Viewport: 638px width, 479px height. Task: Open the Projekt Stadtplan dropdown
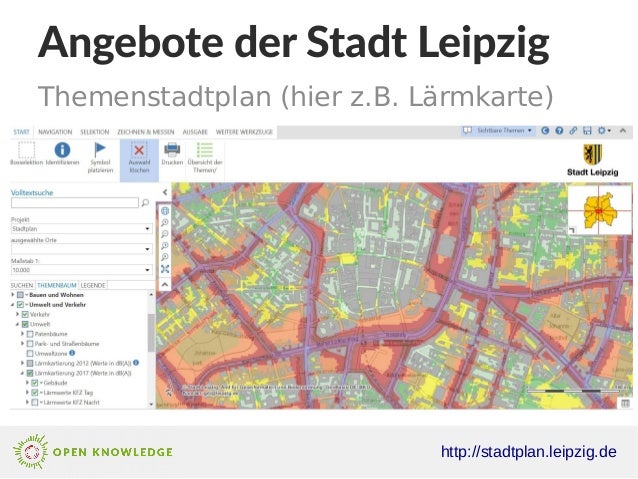click(81, 229)
